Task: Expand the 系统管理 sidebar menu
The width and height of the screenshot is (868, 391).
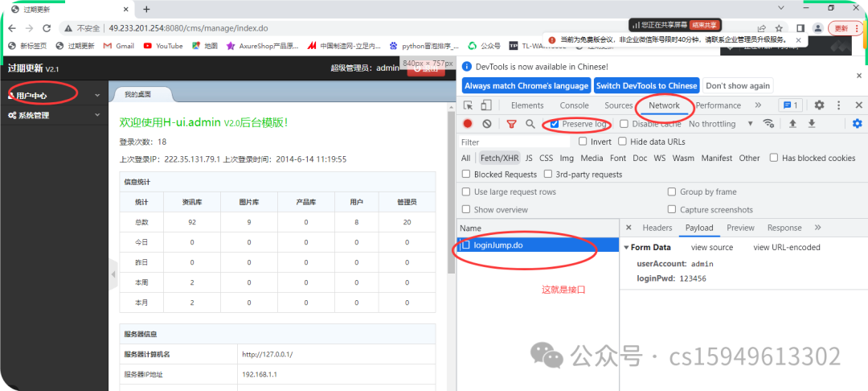Action: pyautogui.click(x=55, y=115)
